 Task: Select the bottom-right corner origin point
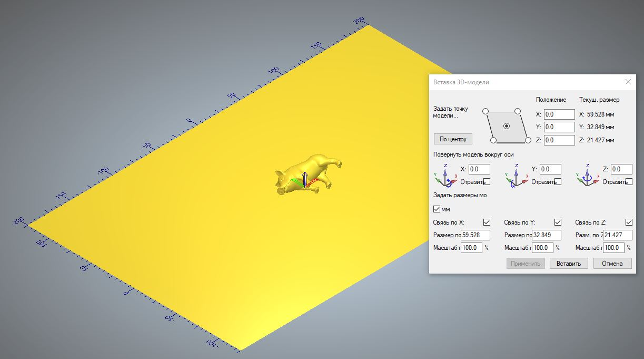528,140
